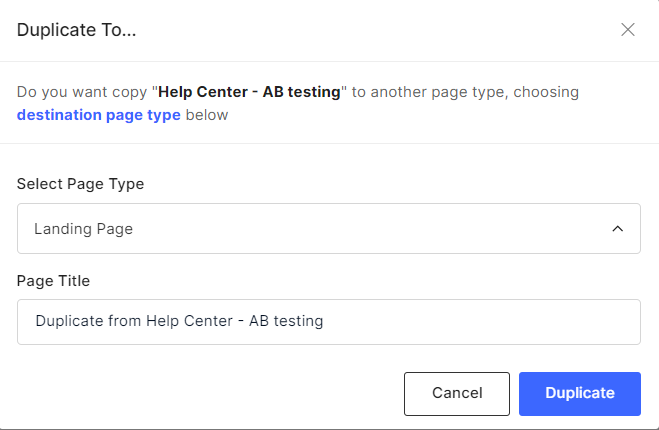Click the Duplicate To... dialog heading

pos(77,30)
